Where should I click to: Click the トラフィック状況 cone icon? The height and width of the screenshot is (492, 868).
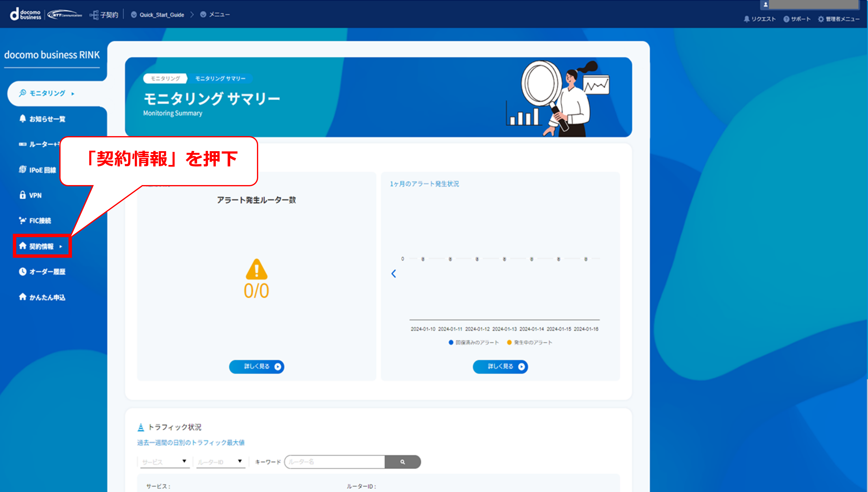[141, 428]
